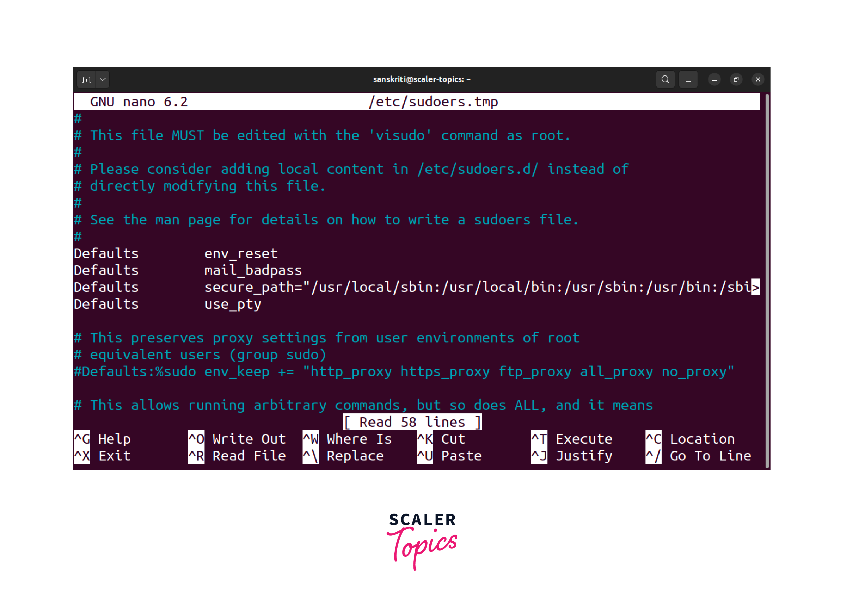This screenshot has width=844, height=616.
Task: Click the new terminal tab icon
Action: 87,79
